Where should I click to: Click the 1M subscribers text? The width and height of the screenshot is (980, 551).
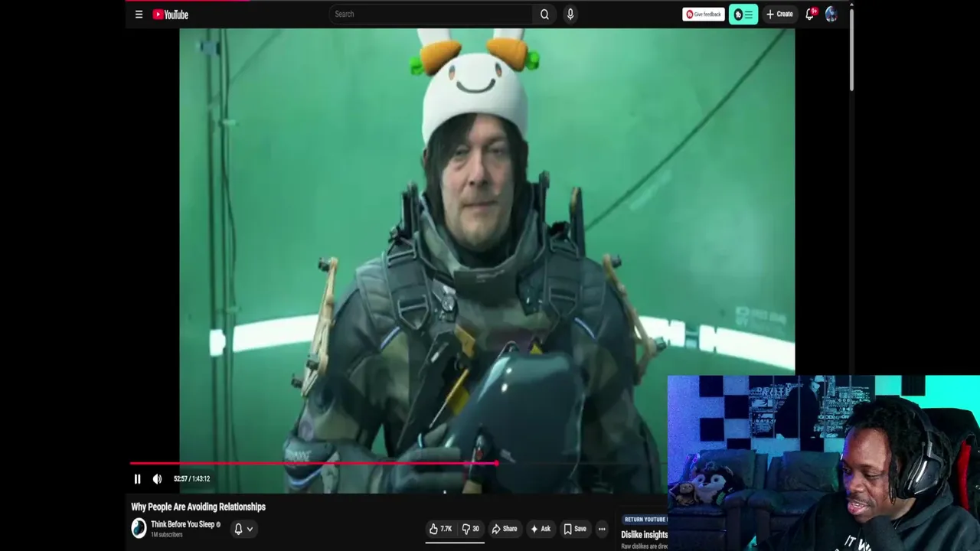coord(167,535)
